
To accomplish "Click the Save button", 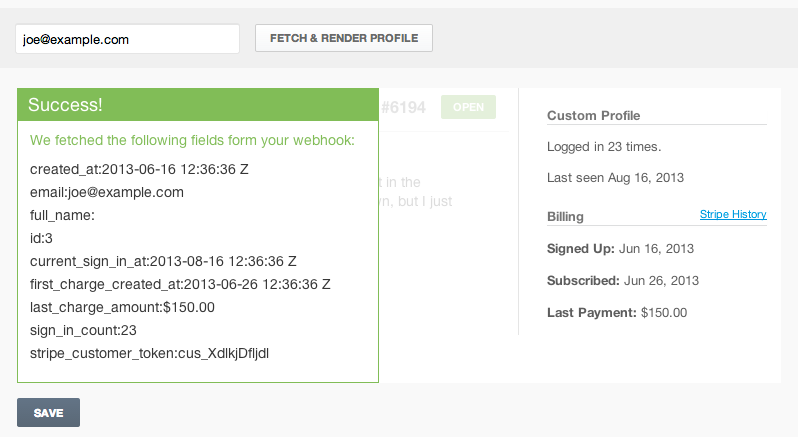I will coord(48,412).
